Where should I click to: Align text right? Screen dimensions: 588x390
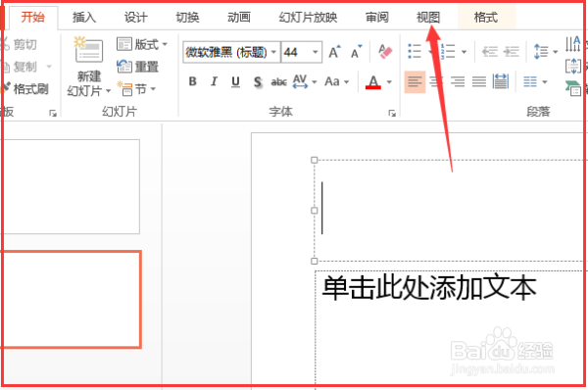(x=458, y=81)
